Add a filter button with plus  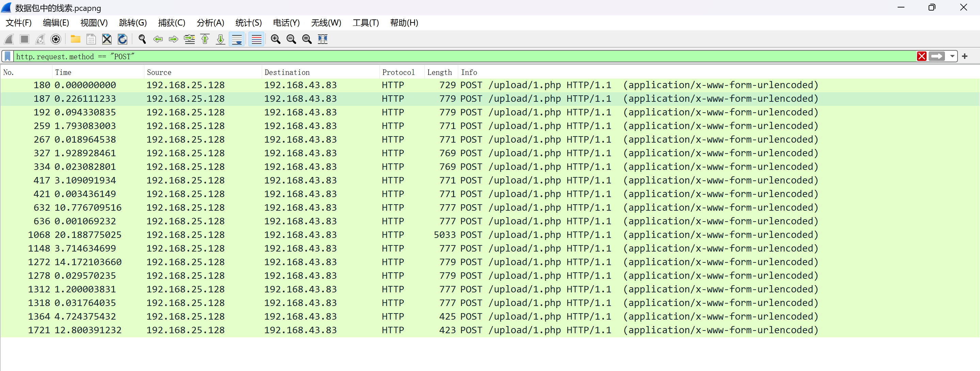pos(965,57)
